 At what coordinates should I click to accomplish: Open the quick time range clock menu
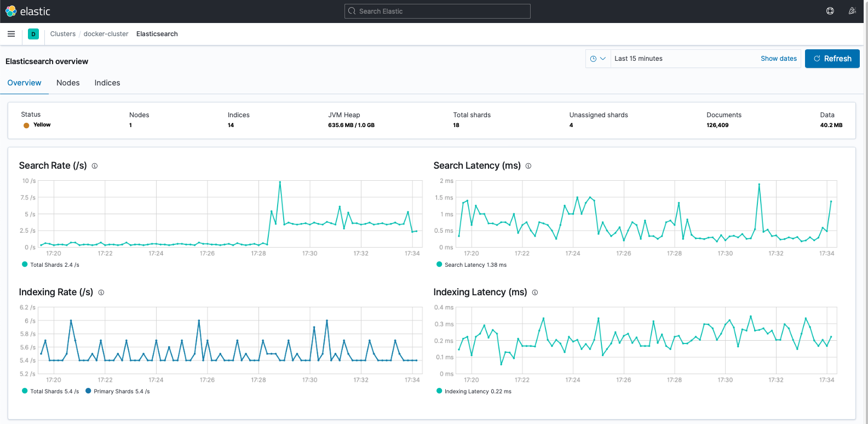point(598,59)
